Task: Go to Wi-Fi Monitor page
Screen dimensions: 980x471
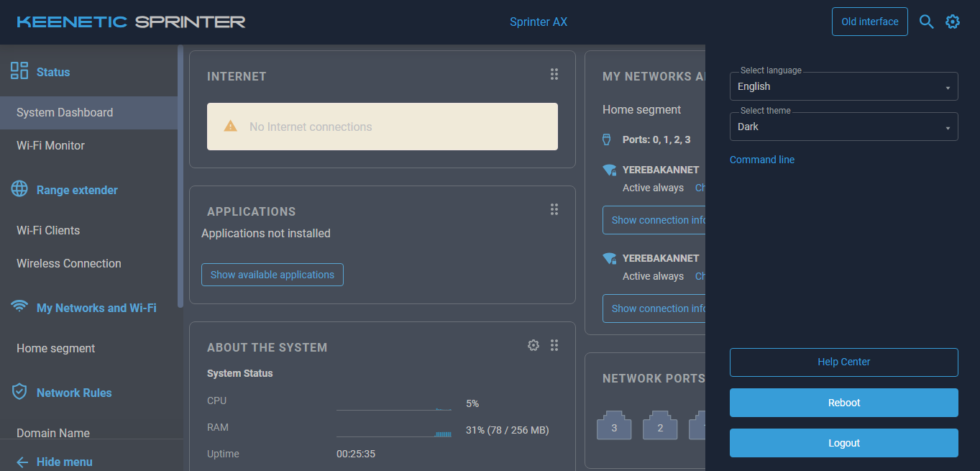Action: pyautogui.click(x=89, y=146)
